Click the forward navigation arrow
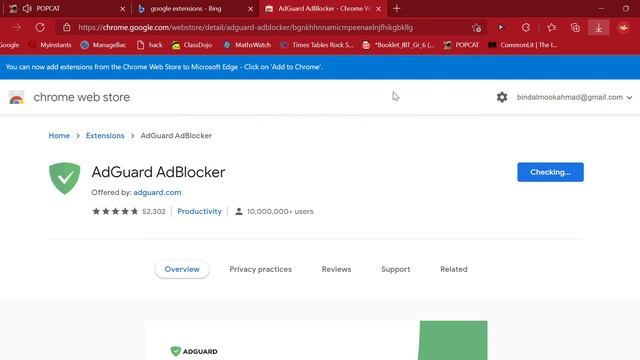 (x=17, y=27)
